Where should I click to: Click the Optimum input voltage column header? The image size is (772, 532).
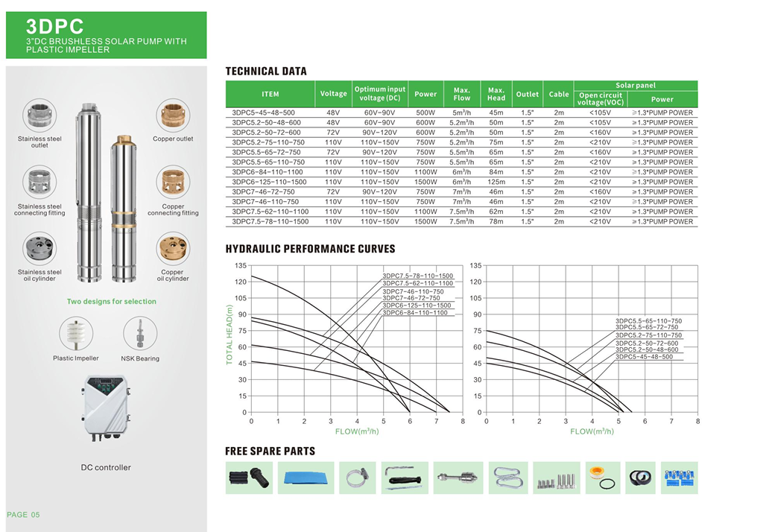[x=380, y=94]
